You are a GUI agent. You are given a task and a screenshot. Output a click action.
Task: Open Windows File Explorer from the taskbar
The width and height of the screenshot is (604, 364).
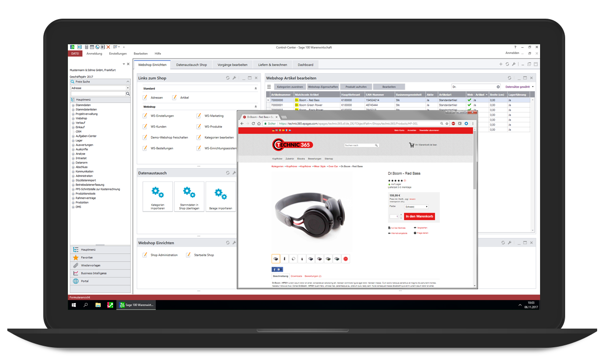click(x=98, y=305)
